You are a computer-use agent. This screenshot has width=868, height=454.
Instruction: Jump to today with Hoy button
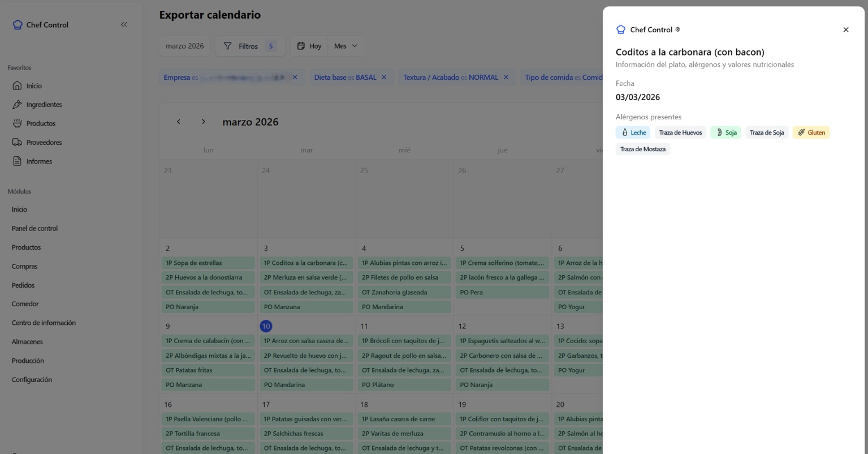pyautogui.click(x=309, y=46)
